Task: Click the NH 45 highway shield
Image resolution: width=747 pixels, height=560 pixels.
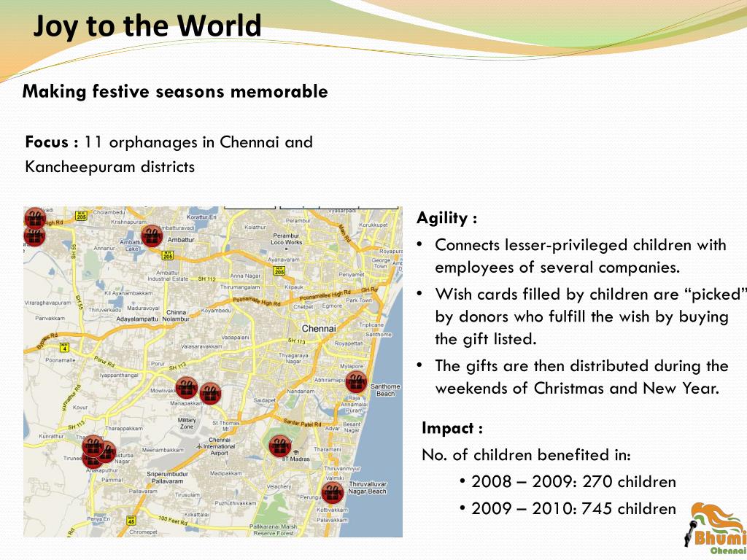Action: click(131, 521)
